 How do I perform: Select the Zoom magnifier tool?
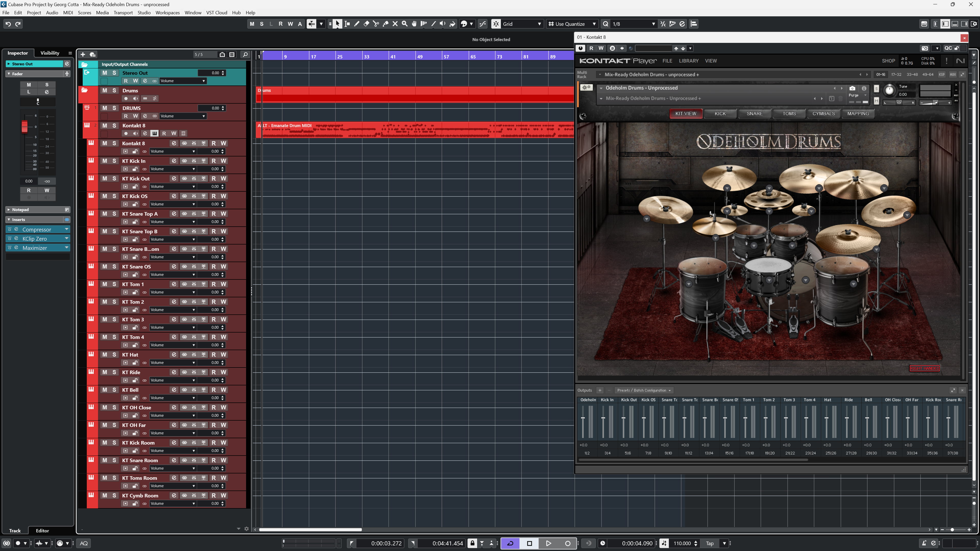(405, 23)
